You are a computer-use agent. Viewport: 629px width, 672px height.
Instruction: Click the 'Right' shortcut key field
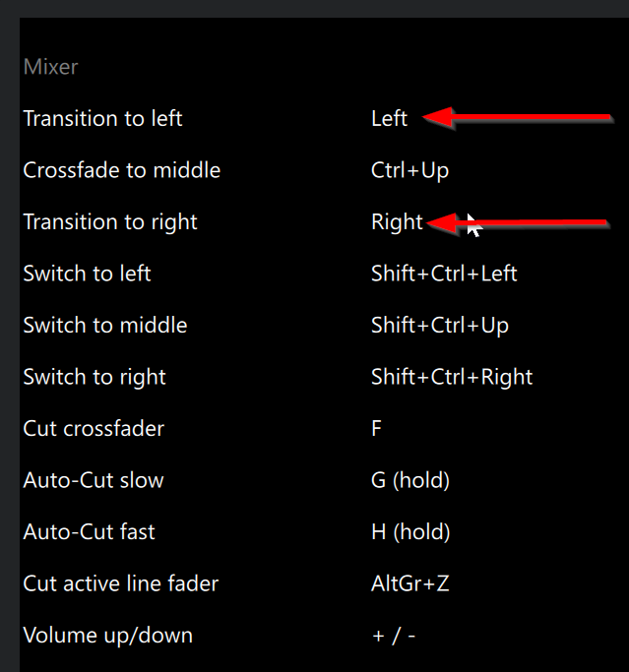point(397,222)
